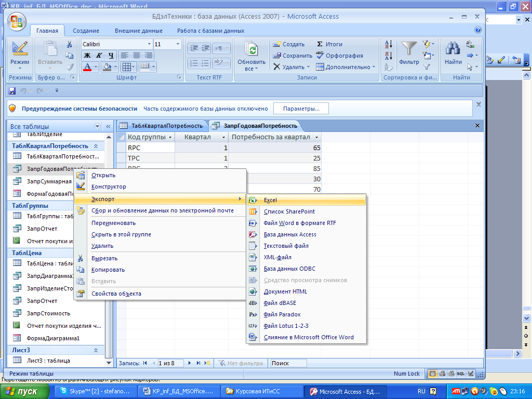Collapse navigation pane with double chevron

pyautogui.click(x=108, y=126)
